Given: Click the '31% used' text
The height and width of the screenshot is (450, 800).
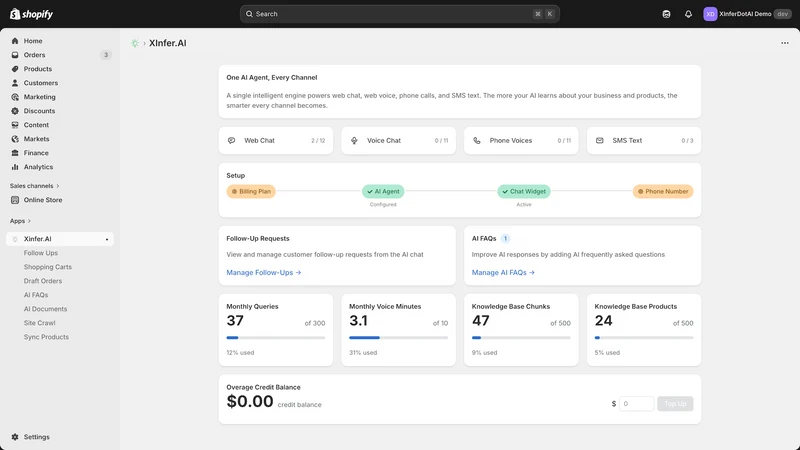Looking at the screenshot, I should point(363,353).
